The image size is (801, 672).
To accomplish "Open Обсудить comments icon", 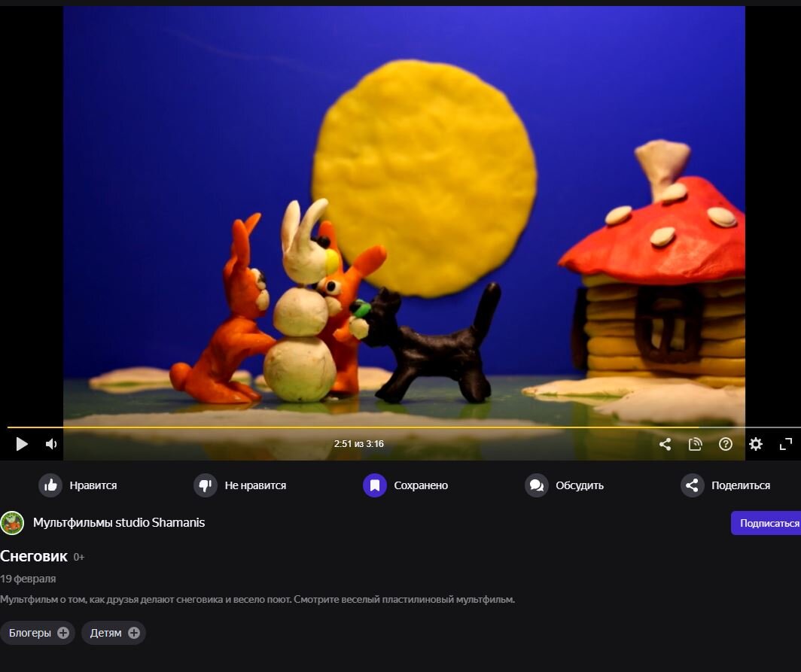I will click(x=536, y=485).
